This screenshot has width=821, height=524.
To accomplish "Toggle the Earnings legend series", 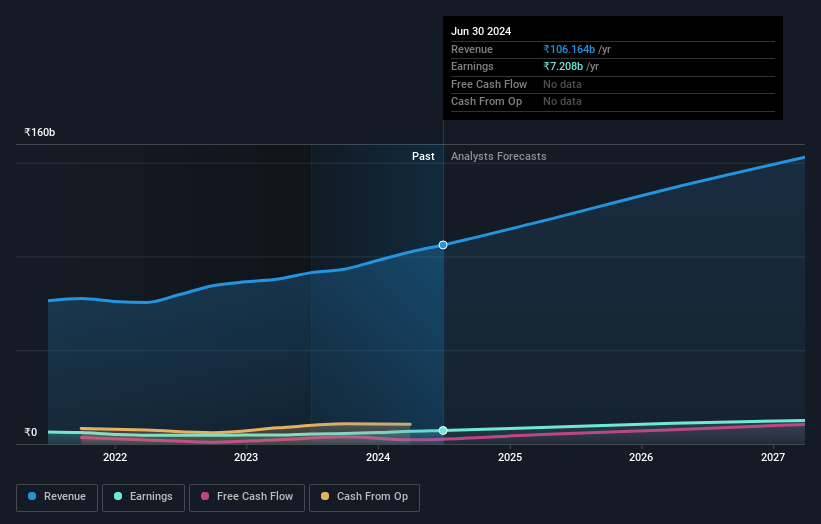I will [x=143, y=497].
